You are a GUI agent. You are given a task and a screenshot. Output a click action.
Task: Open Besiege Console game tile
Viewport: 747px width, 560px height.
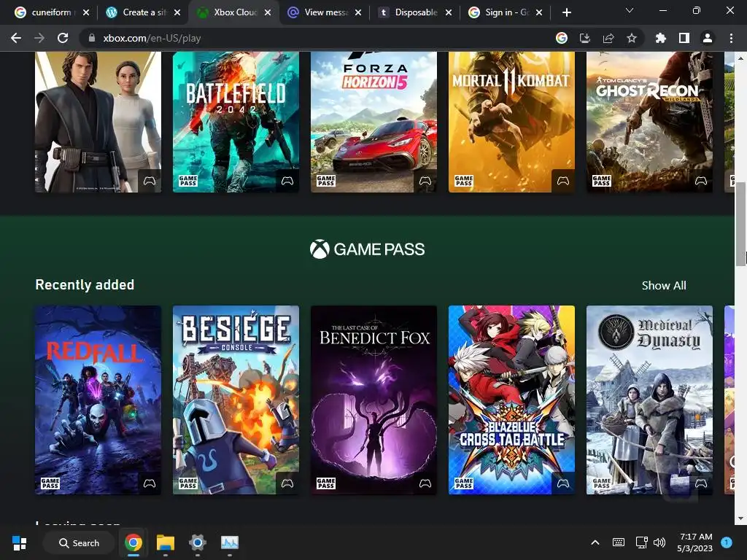[x=236, y=400]
